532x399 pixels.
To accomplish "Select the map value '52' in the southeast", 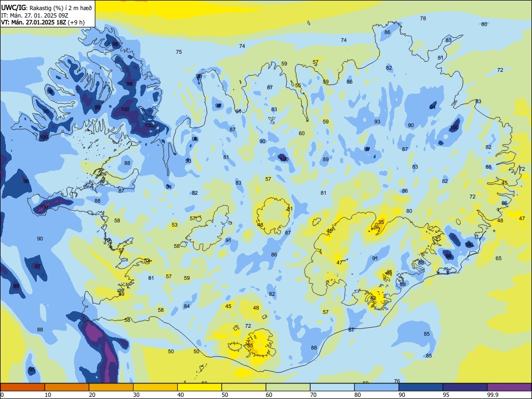I will (435, 239).
